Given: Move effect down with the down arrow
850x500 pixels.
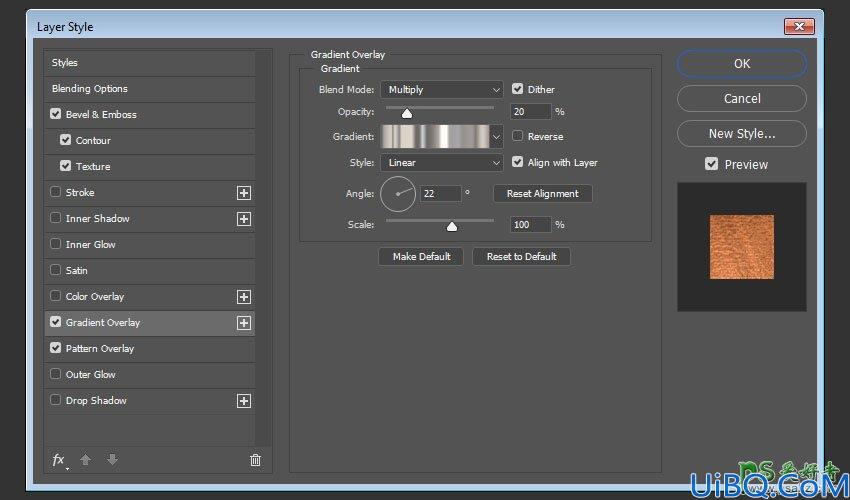Looking at the screenshot, I should click(x=112, y=460).
